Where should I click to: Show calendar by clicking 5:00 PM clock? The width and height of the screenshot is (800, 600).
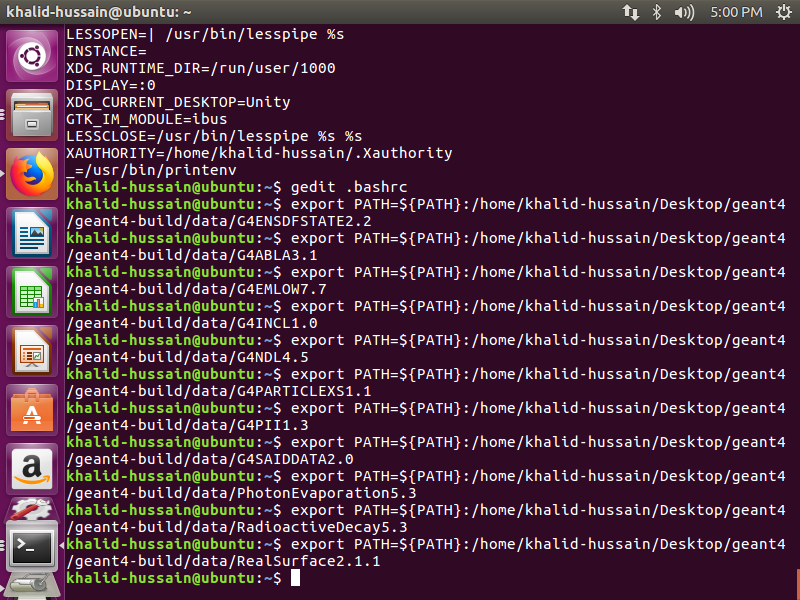tap(738, 12)
